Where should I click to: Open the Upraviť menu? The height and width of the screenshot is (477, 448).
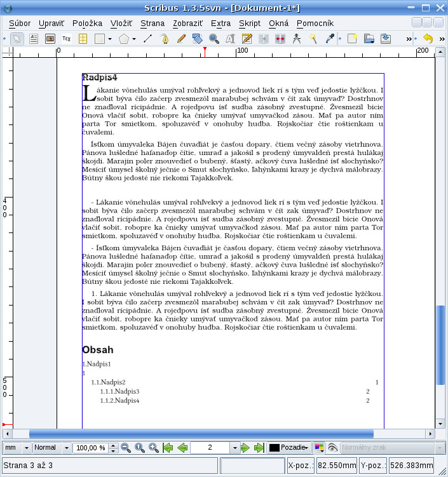pos(51,24)
